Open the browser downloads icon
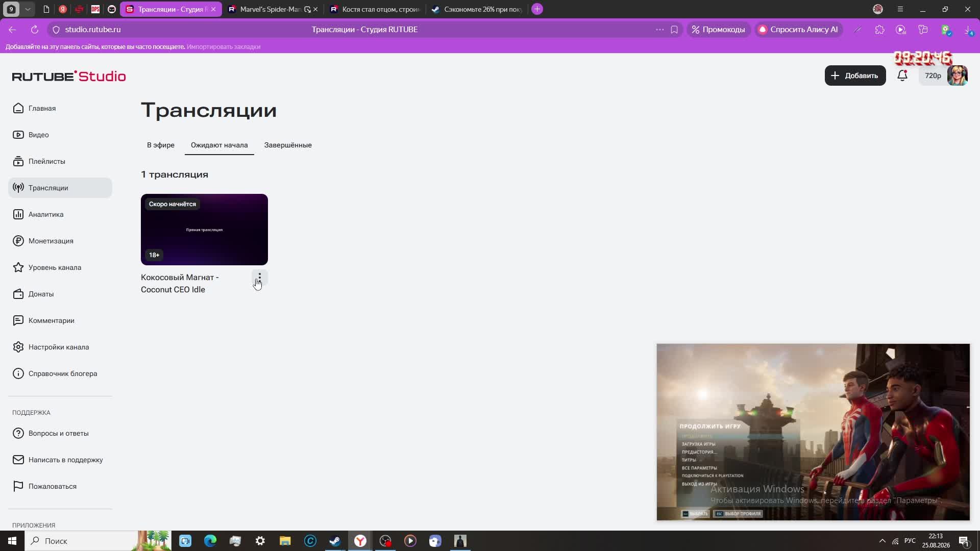980x551 pixels. point(968,30)
